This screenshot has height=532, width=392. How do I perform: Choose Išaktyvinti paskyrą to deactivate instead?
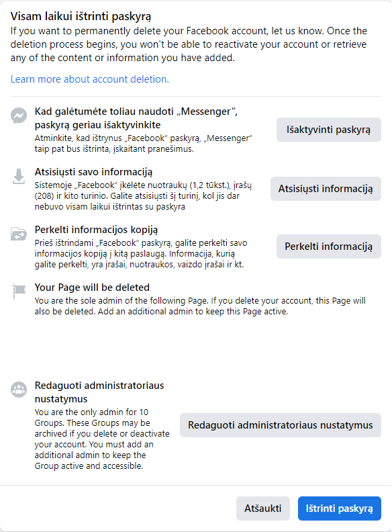point(329,130)
